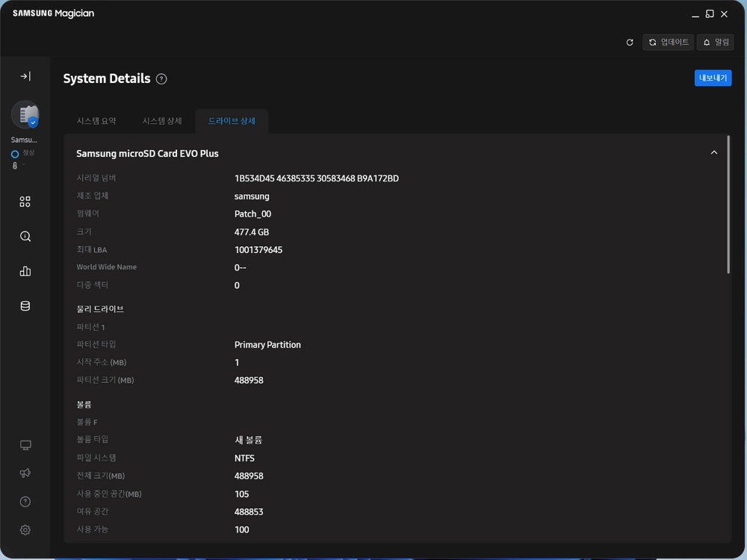Viewport: 747px width, 560px height.
Task: Click the manufacturer value samsung
Action: (252, 196)
